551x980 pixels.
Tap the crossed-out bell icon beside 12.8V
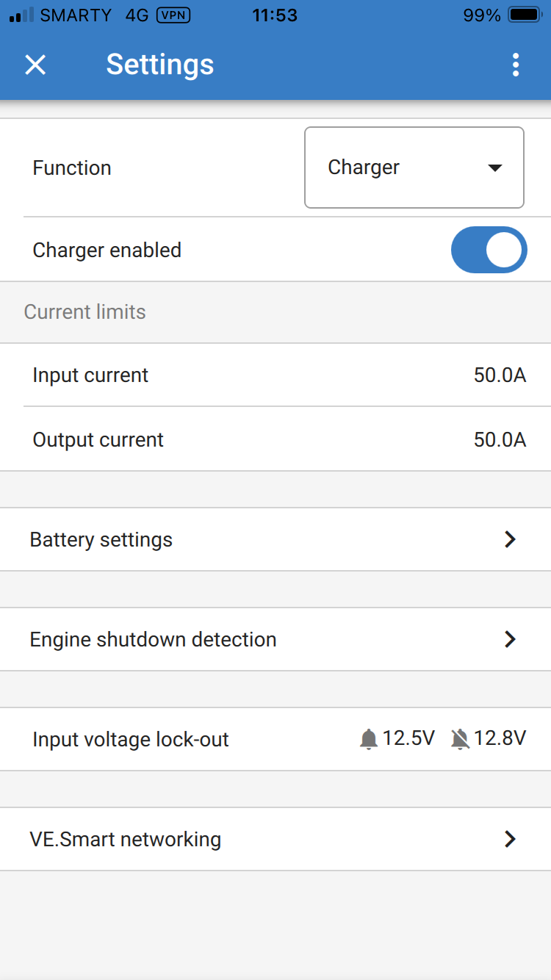pyautogui.click(x=460, y=739)
